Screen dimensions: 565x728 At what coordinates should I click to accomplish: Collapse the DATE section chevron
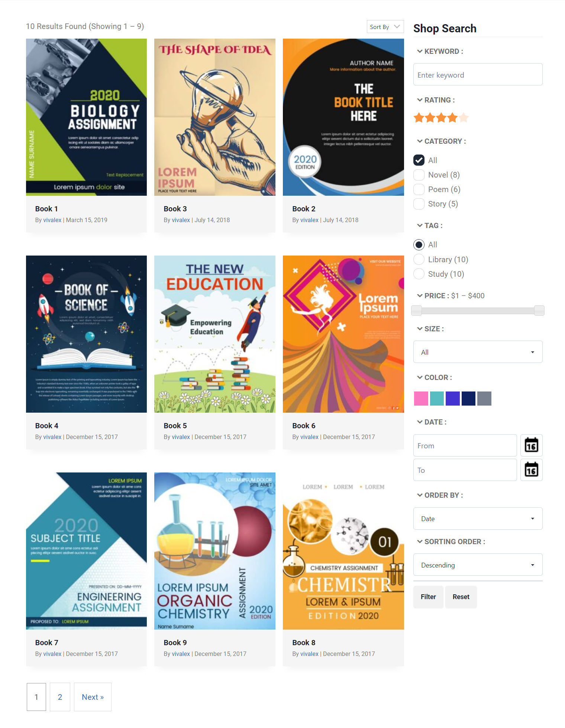(420, 422)
